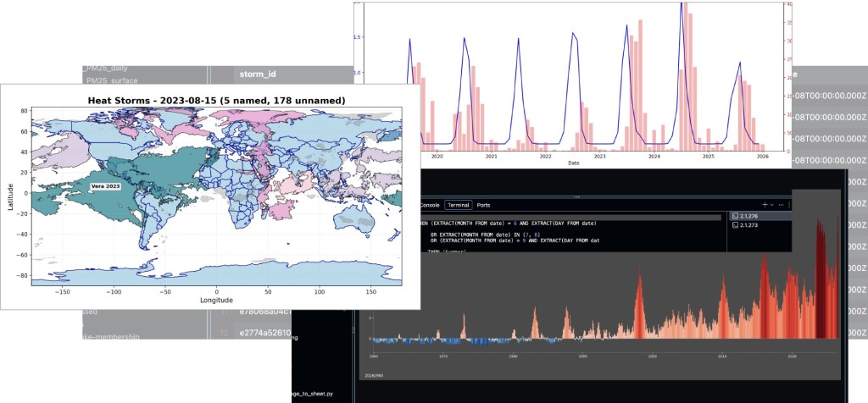This screenshot has width=868, height=403.
Task: Click the 1960 tick on the anomaly bar chart
Action: pos(376,357)
